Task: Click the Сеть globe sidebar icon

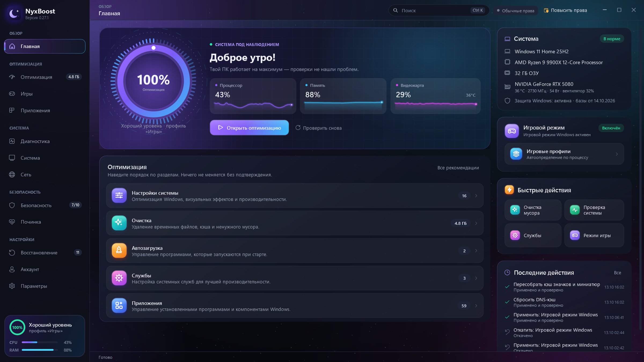Action: 12,175
